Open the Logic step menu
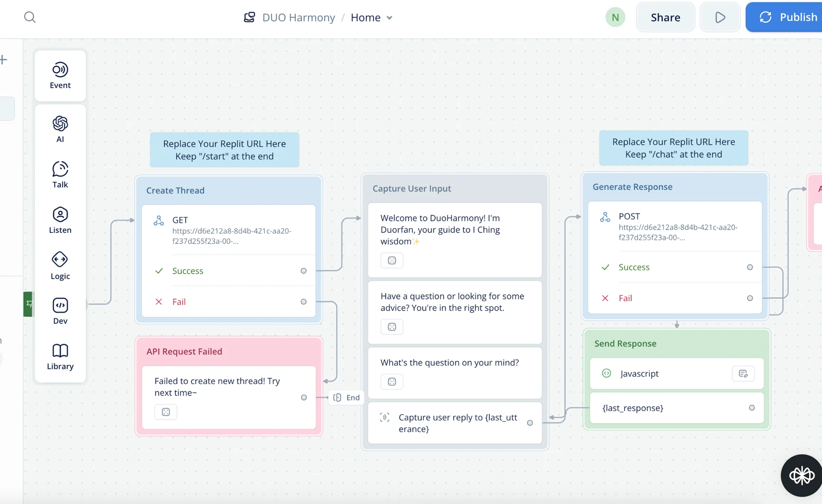This screenshot has height=504, width=822. (60, 266)
